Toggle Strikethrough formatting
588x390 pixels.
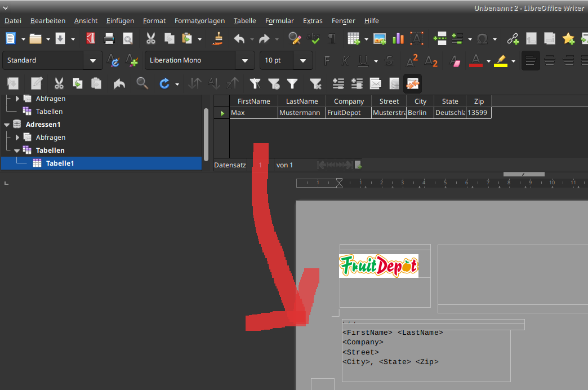[x=389, y=60]
